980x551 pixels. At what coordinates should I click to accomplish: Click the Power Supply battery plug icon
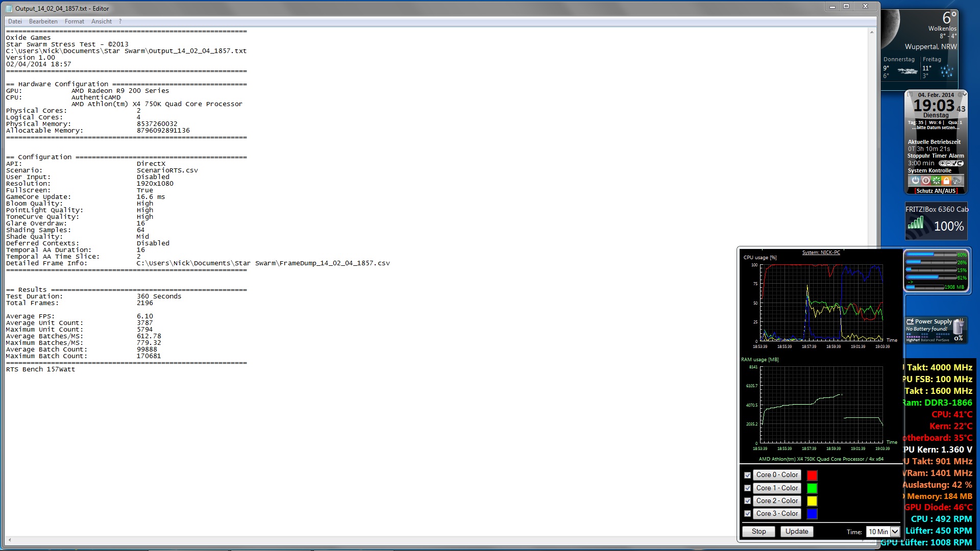coord(958,325)
